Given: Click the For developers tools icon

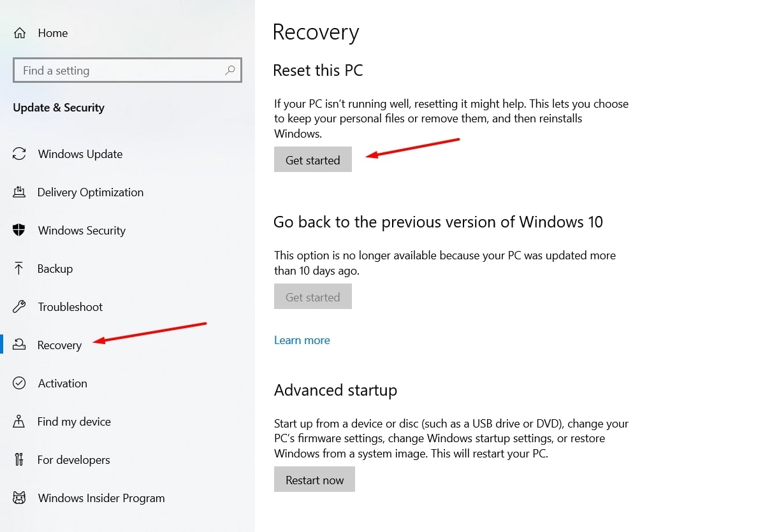Looking at the screenshot, I should point(19,459).
